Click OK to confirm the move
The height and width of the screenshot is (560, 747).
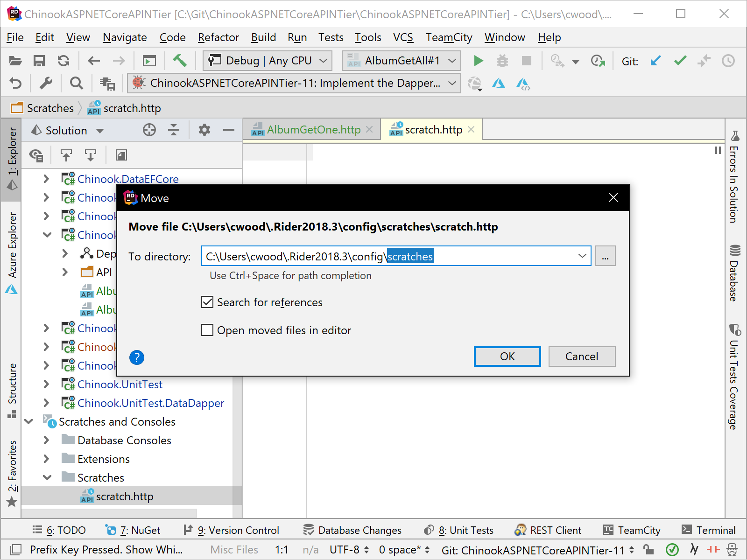pos(507,357)
